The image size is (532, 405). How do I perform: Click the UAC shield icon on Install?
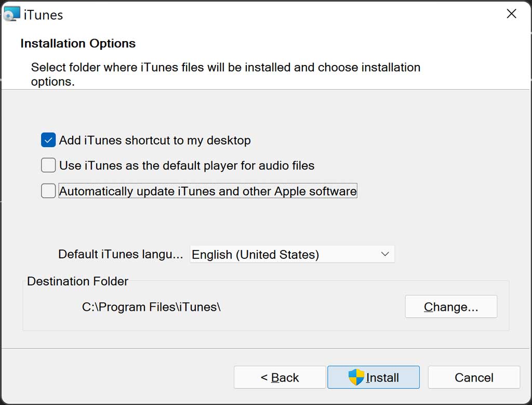(356, 377)
